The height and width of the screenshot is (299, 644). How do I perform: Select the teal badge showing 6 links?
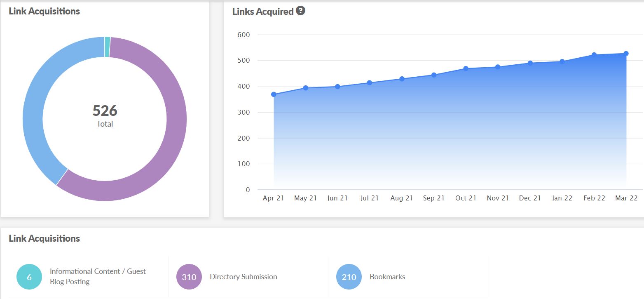coord(29,277)
